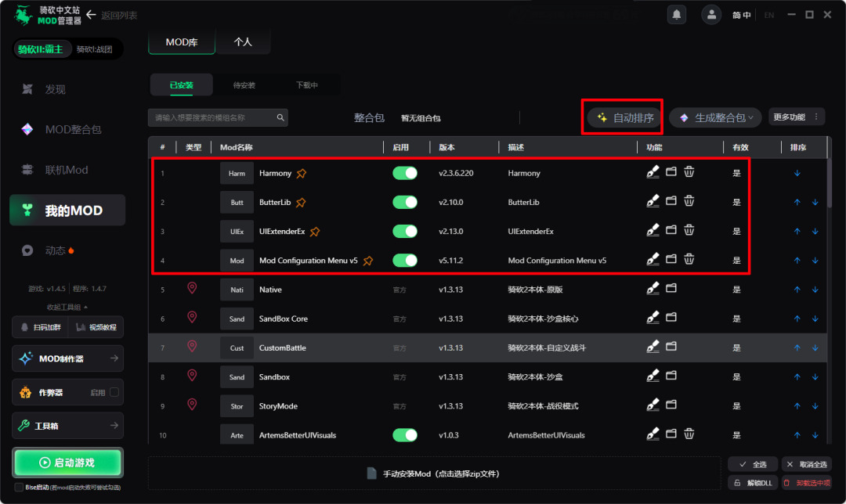This screenshot has height=504, width=846.
Task: Open folder icon for ButterLib row
Action: 671,201
